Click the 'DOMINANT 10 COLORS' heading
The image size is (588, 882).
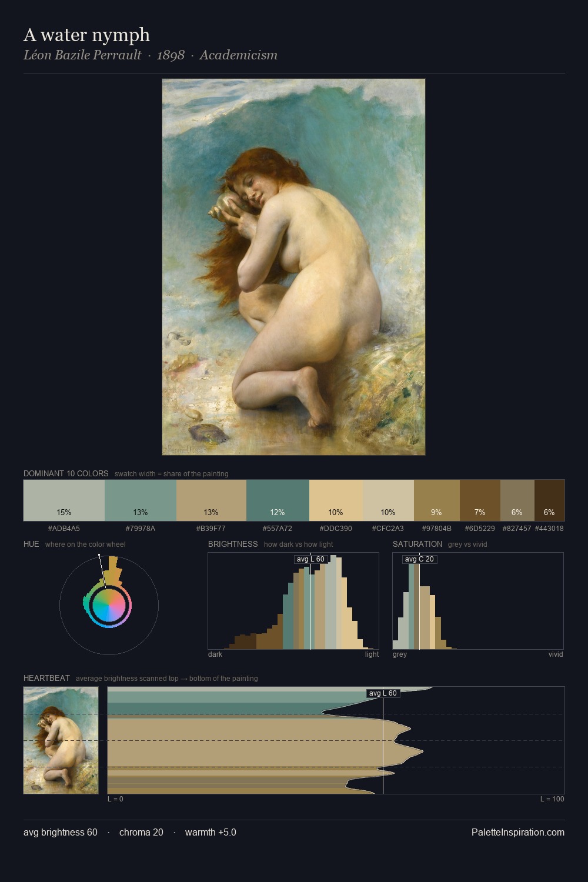pos(66,473)
